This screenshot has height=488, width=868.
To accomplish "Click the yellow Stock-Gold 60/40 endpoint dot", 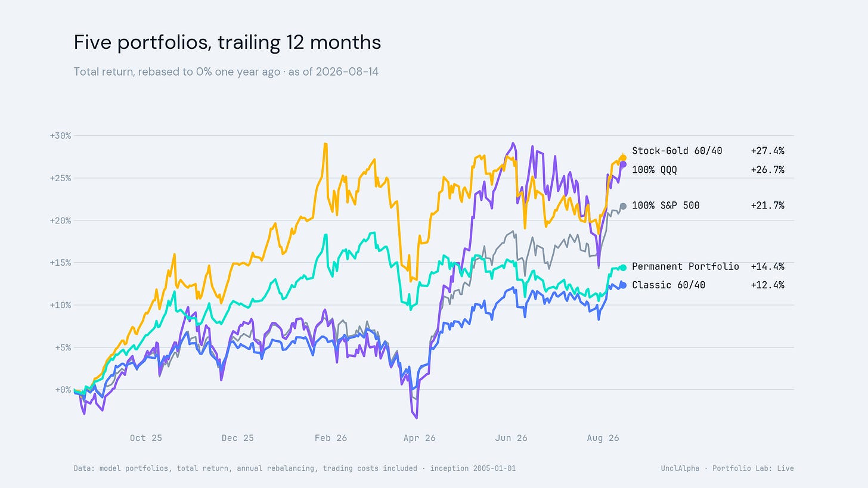I will point(622,158).
